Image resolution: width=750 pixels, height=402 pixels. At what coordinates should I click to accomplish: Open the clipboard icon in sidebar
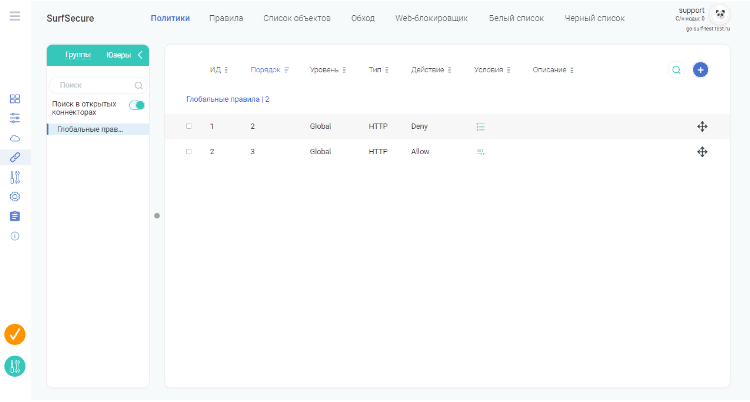15,216
